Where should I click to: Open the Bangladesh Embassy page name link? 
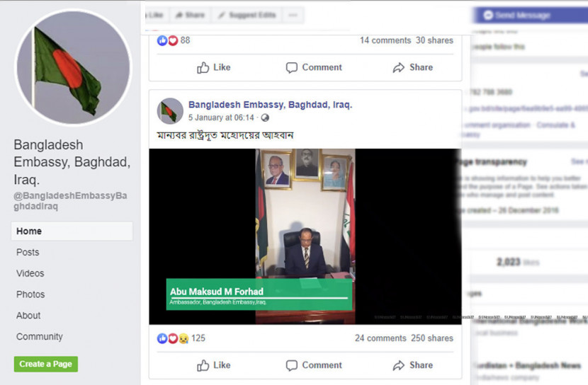click(270, 105)
